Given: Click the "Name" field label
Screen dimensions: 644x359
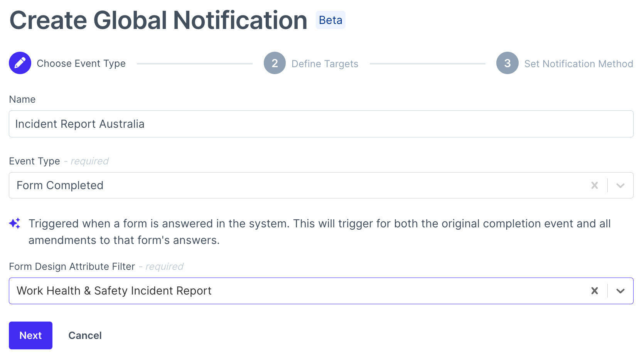Looking at the screenshot, I should pyautogui.click(x=22, y=99).
